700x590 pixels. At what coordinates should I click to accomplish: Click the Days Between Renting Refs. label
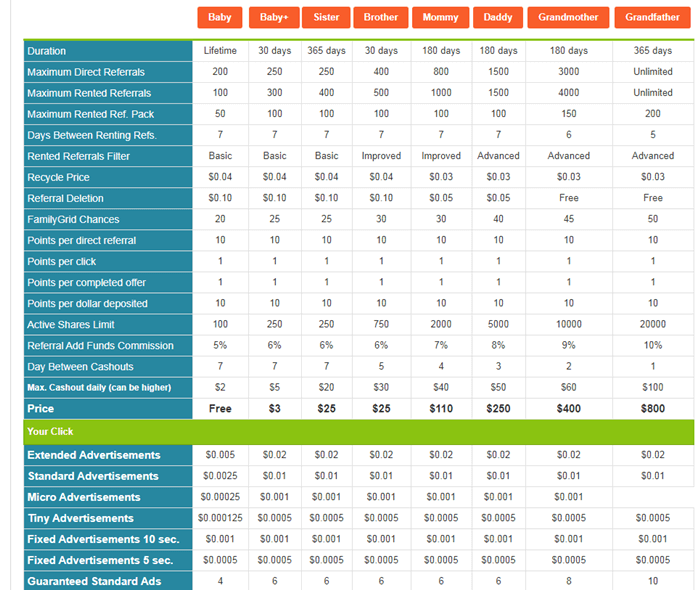pos(92,135)
